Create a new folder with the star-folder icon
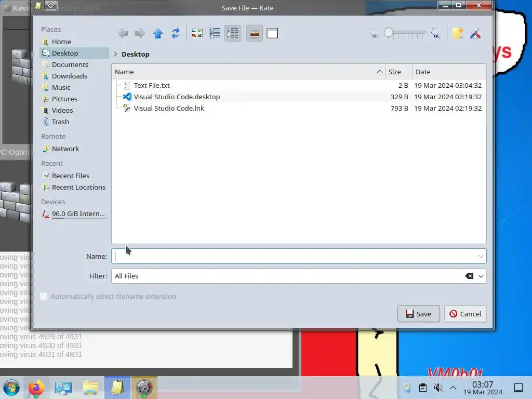The image size is (532, 399). pyautogui.click(x=457, y=33)
